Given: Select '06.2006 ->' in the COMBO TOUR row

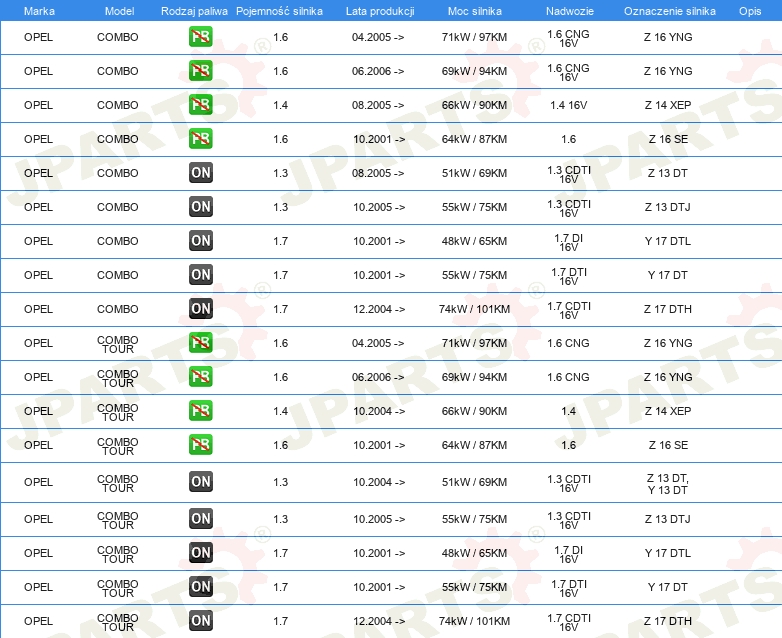Looking at the screenshot, I should [378, 377].
